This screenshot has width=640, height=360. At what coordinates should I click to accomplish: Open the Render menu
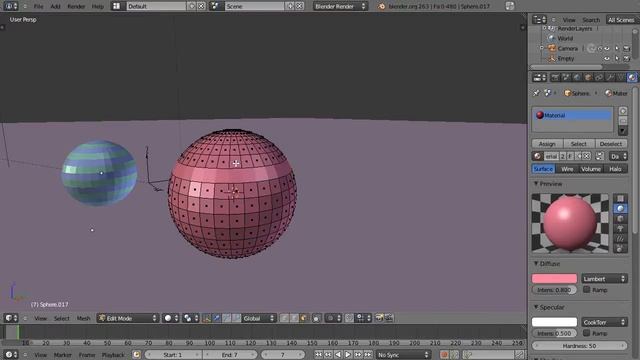(76, 6)
